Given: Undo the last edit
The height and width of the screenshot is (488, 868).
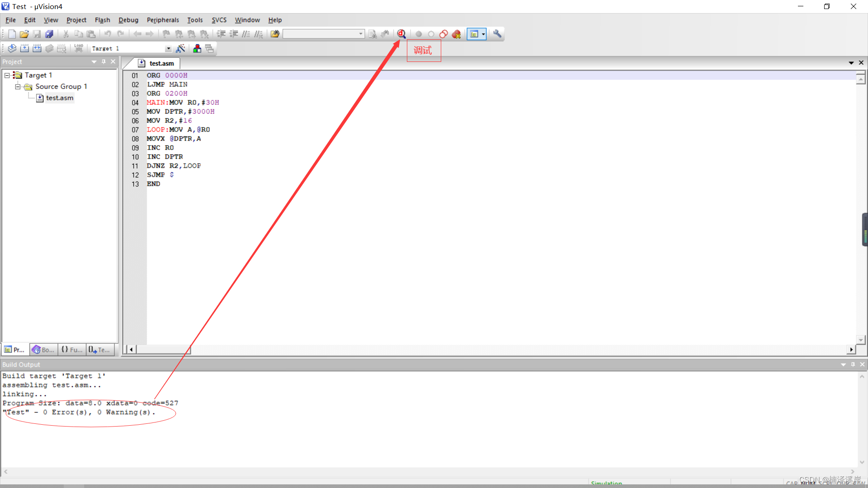Looking at the screenshot, I should coord(108,34).
